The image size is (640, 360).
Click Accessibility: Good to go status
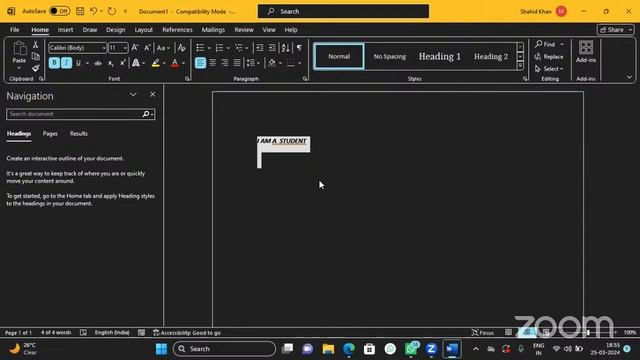[187, 333]
